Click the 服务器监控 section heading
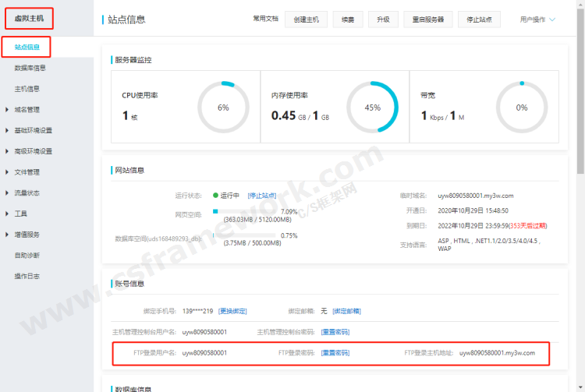Image resolution: width=585 pixels, height=392 pixels. pyautogui.click(x=133, y=60)
